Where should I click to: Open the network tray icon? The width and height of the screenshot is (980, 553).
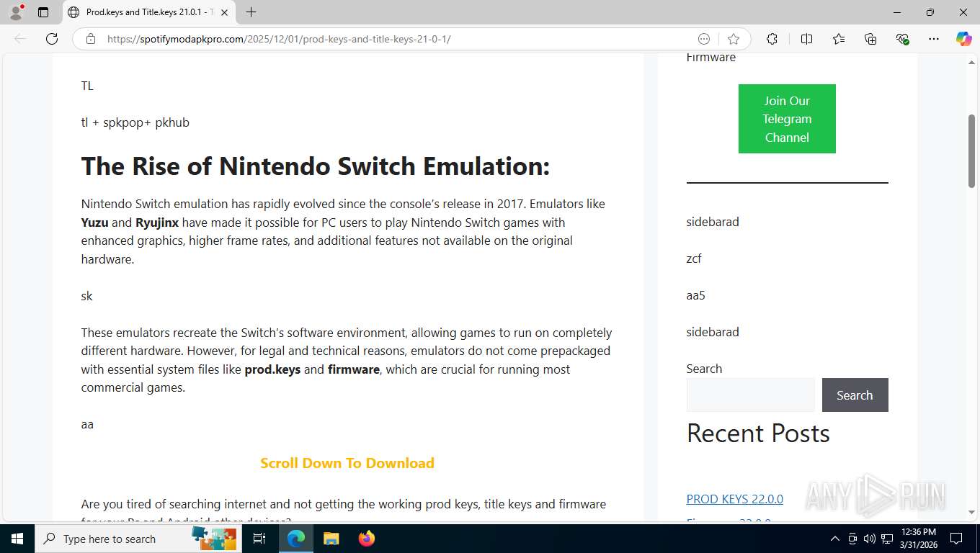(x=887, y=539)
